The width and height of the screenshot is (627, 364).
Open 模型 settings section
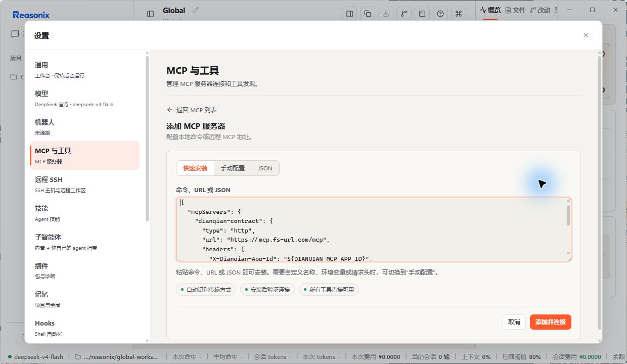click(x=84, y=99)
